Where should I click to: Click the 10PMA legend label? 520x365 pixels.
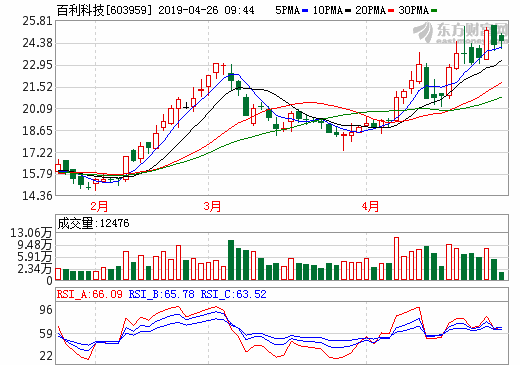point(328,11)
